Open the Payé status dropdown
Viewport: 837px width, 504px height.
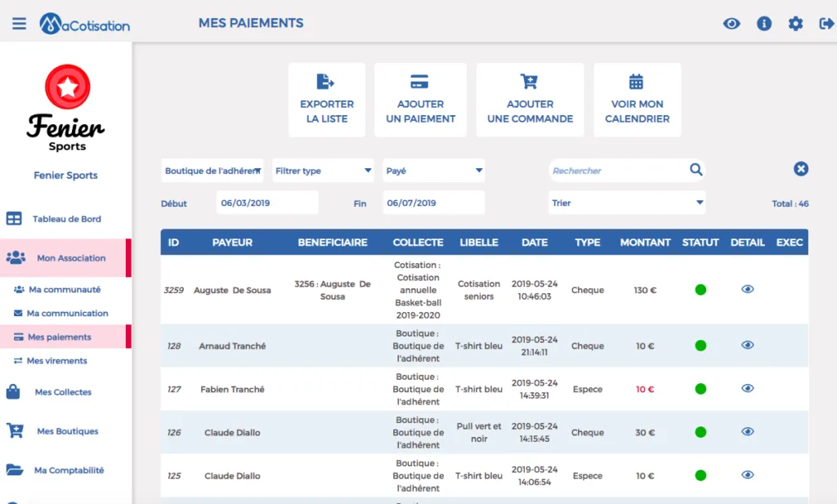coord(433,171)
